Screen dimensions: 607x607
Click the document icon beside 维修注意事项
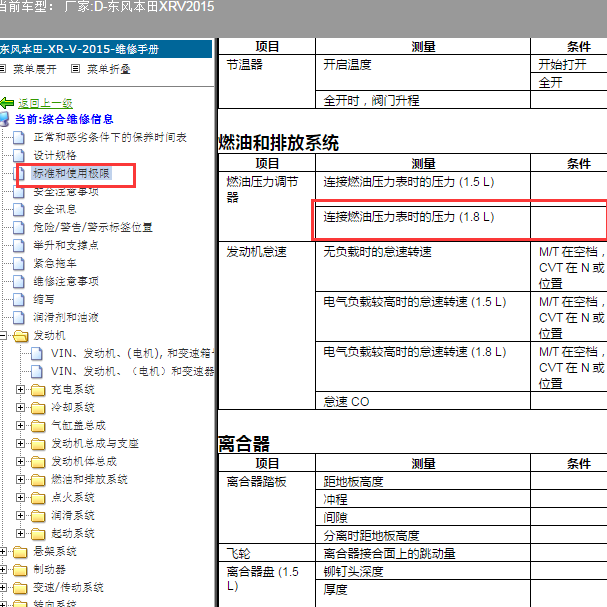[19, 281]
